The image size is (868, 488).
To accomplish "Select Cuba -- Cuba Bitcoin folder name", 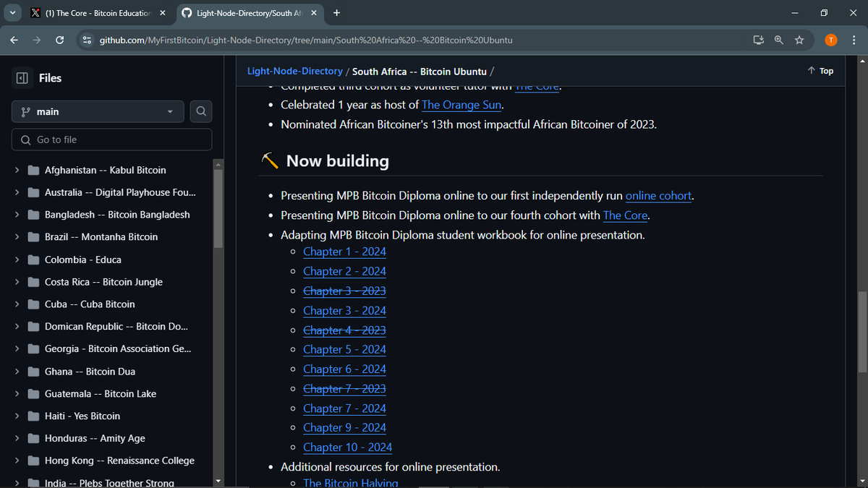I will (x=90, y=304).
